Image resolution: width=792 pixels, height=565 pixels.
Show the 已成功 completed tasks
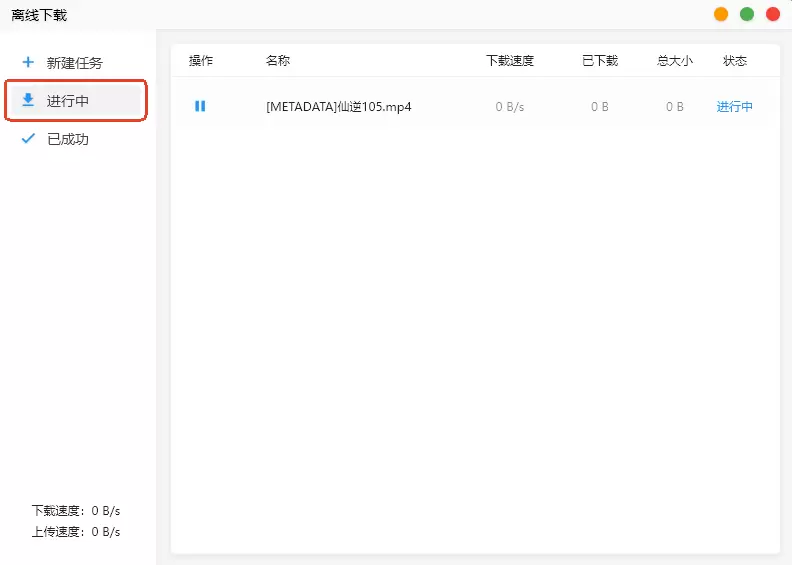[x=68, y=139]
